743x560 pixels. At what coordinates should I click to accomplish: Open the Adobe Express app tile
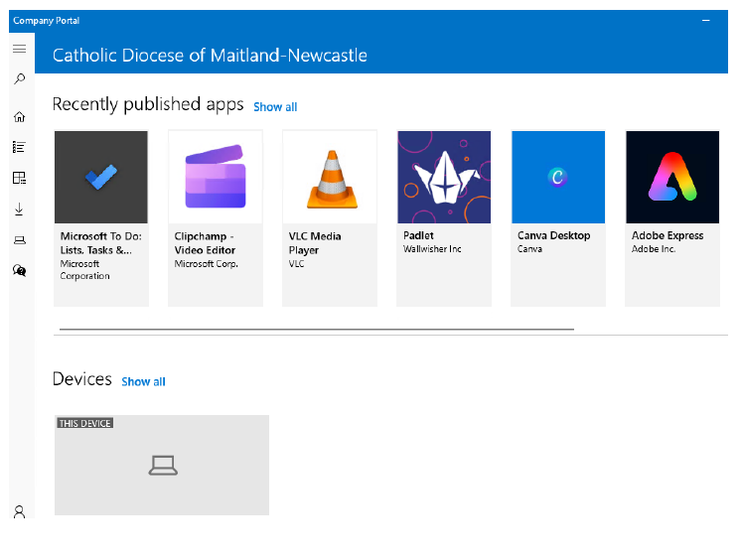click(672, 217)
